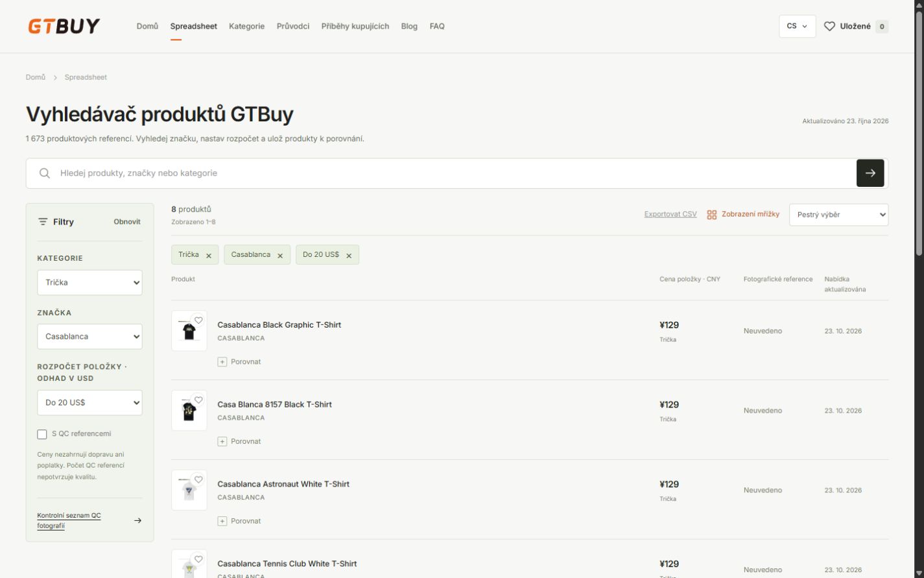Click the Exportovat CSV link
This screenshot has width=924, height=578.
point(670,214)
